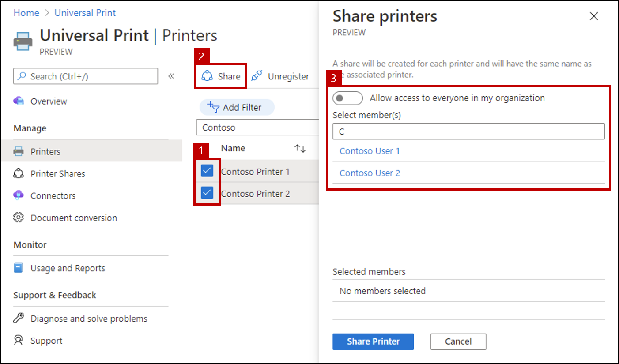
Task: Click the Share Printer button
Action: pos(373,341)
